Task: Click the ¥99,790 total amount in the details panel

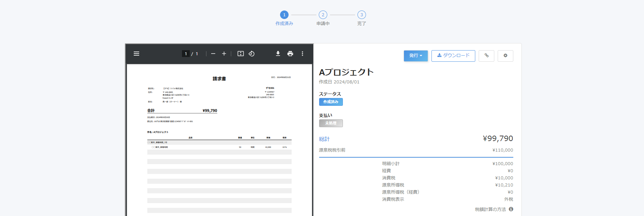Action: coord(498,138)
